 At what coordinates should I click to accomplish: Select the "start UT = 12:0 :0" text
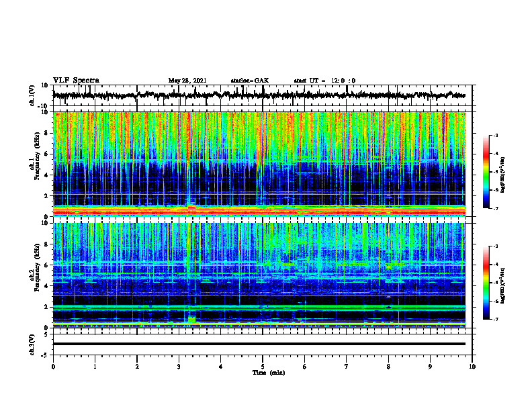[x=324, y=81]
